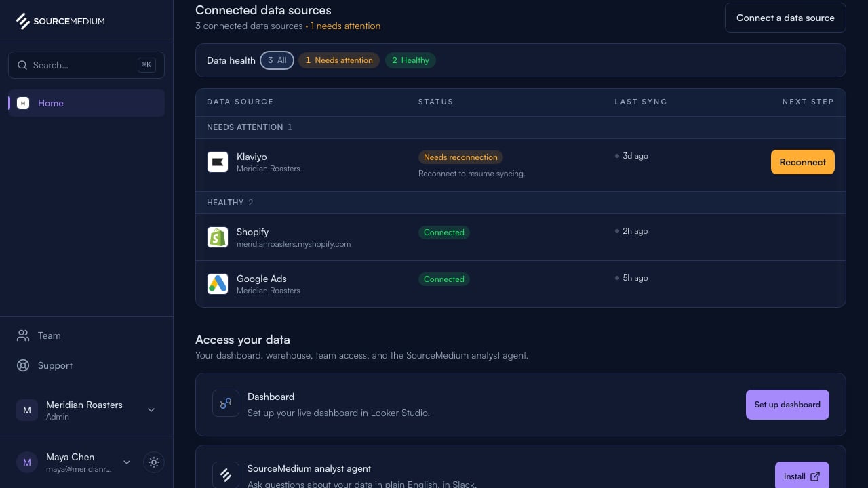The height and width of the screenshot is (488, 868).
Task: Click the Team people icon
Action: (23, 335)
